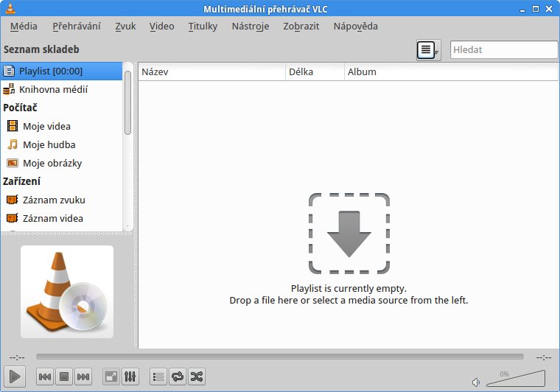560x392 pixels.
Task: Toggle the playlist view button
Action: (158, 377)
